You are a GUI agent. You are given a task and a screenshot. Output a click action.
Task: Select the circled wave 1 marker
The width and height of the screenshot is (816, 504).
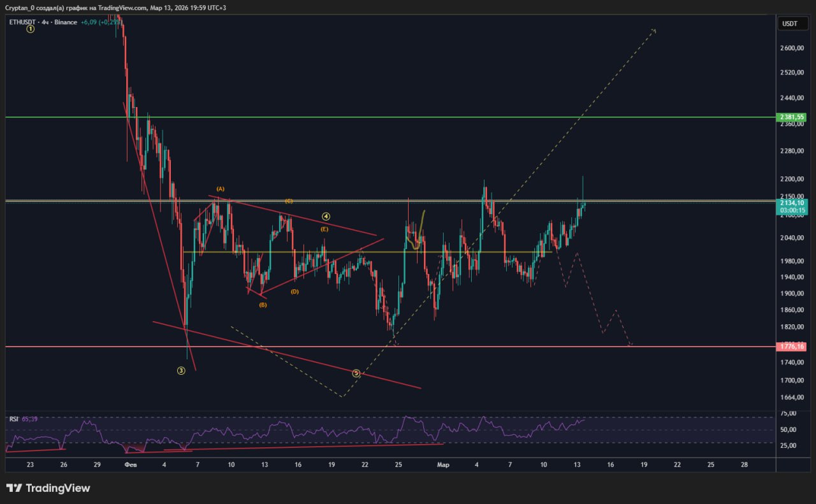[x=30, y=29]
